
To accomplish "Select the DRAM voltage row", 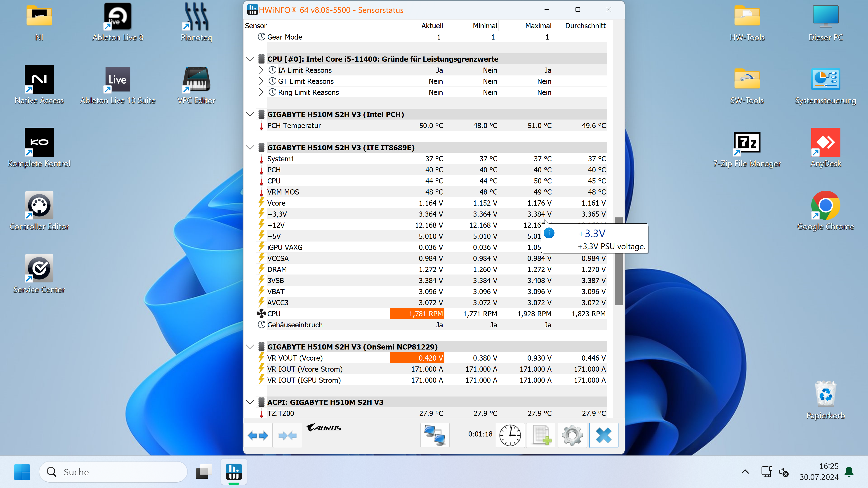I will (432, 270).
